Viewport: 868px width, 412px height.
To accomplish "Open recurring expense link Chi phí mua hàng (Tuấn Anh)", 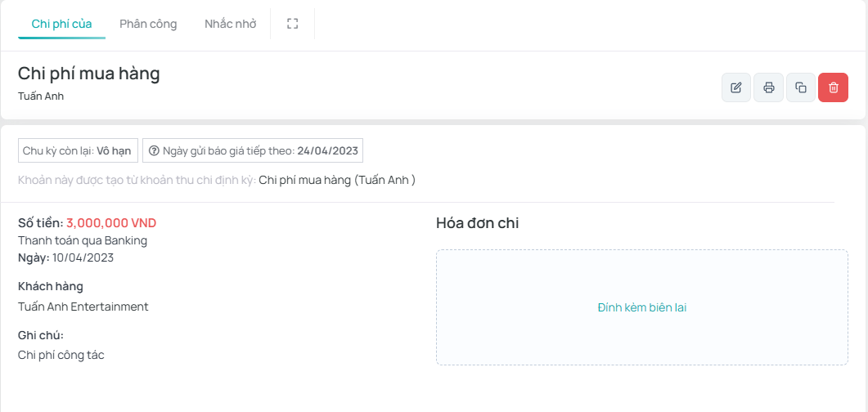I will (337, 180).
